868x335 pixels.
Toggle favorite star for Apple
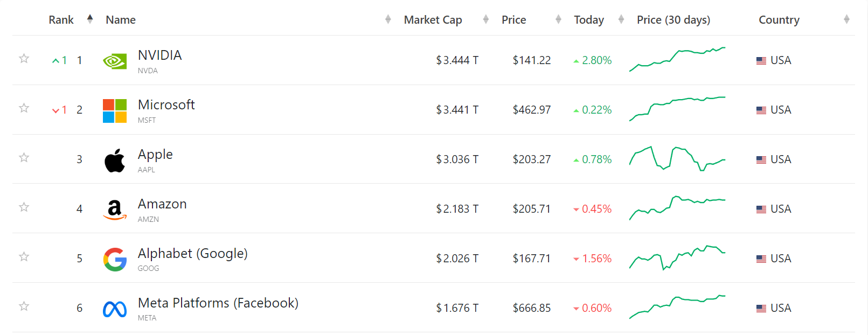(x=24, y=157)
